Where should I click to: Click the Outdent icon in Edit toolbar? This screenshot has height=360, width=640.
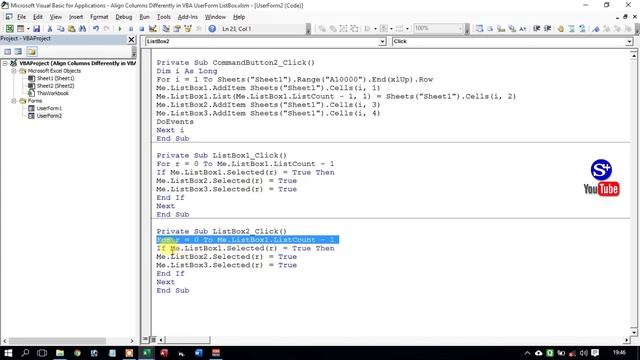547,29
